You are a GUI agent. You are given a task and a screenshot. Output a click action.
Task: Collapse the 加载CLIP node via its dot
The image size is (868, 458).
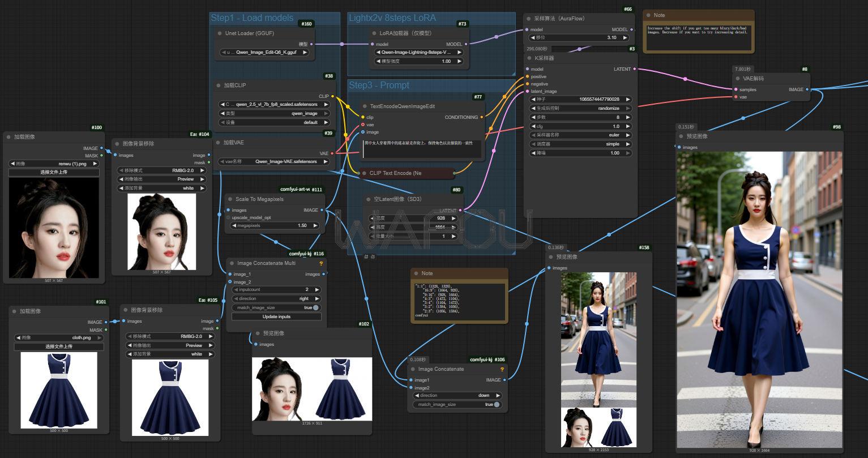tap(219, 85)
